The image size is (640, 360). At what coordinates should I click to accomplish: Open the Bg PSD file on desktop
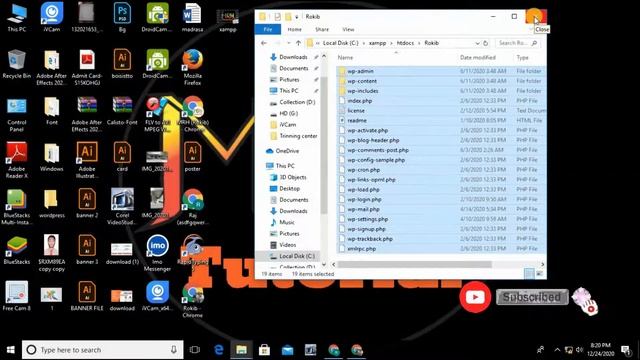pos(122,17)
